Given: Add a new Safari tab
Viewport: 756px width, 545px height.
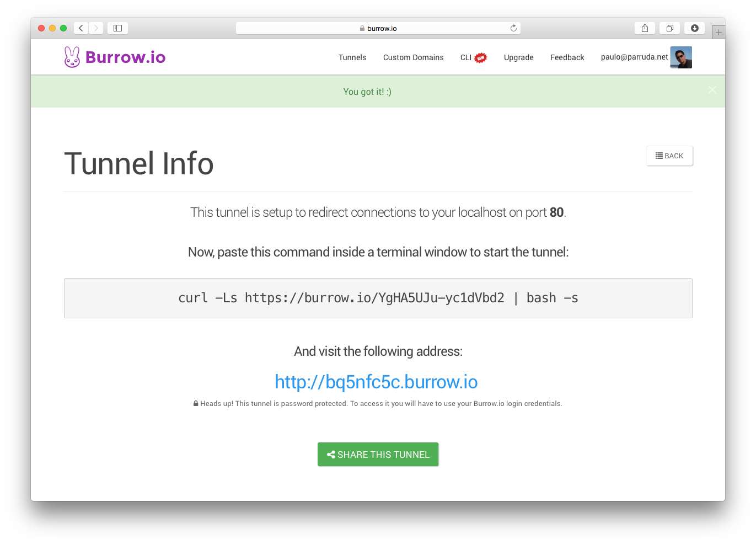Looking at the screenshot, I should coord(718,32).
